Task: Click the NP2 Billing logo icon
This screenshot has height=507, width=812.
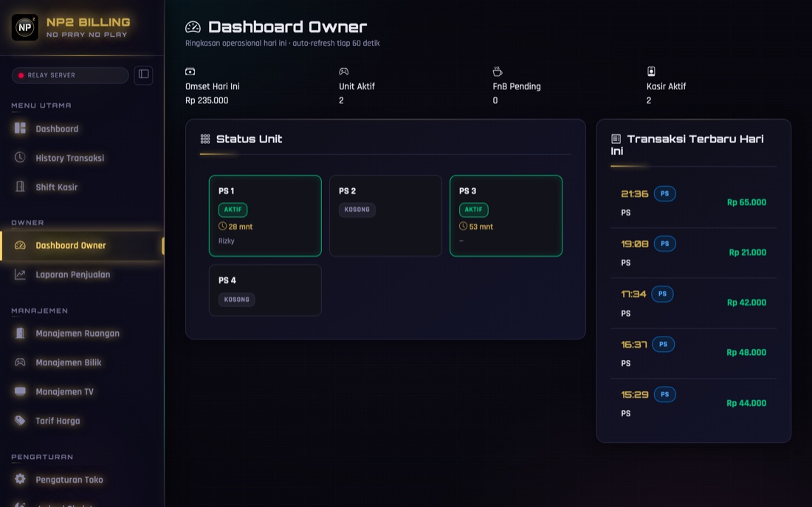Action: coord(25,27)
